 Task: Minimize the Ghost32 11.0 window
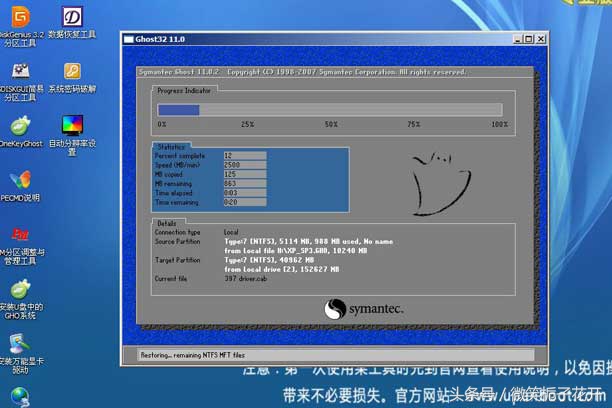[x=518, y=39]
